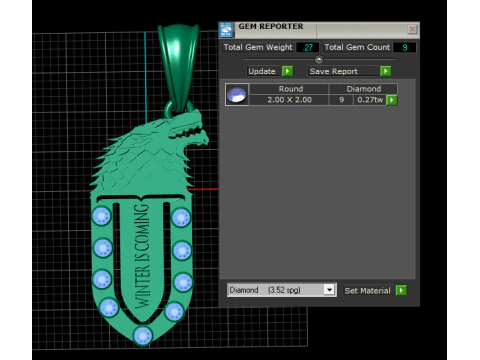Click the Set Material label

[367, 291]
